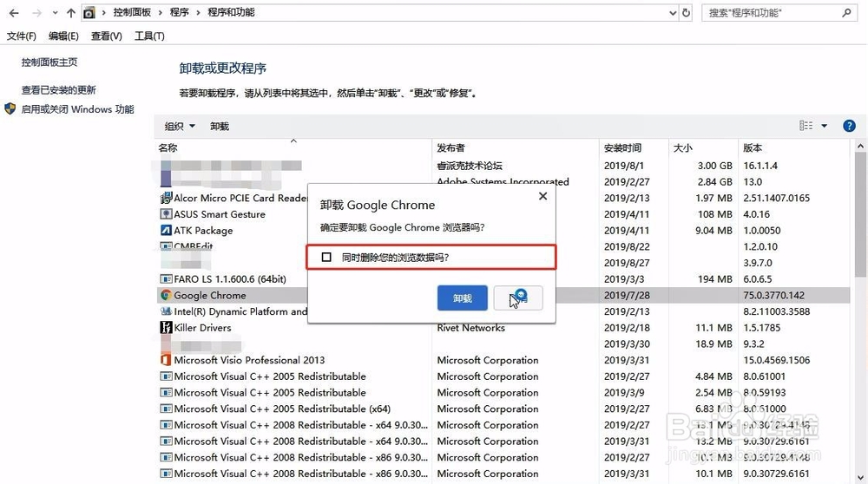Select the Killer Drivers icon
868x484 pixels.
point(166,328)
